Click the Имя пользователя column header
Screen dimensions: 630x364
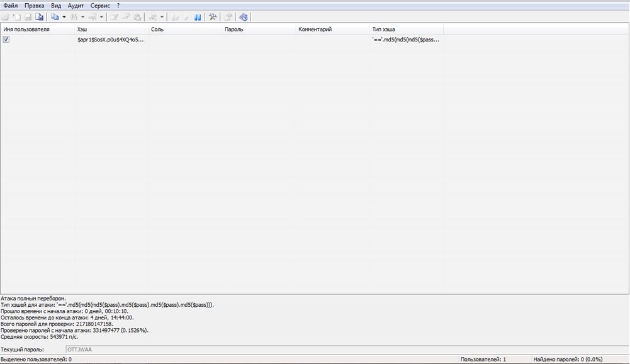coord(37,29)
